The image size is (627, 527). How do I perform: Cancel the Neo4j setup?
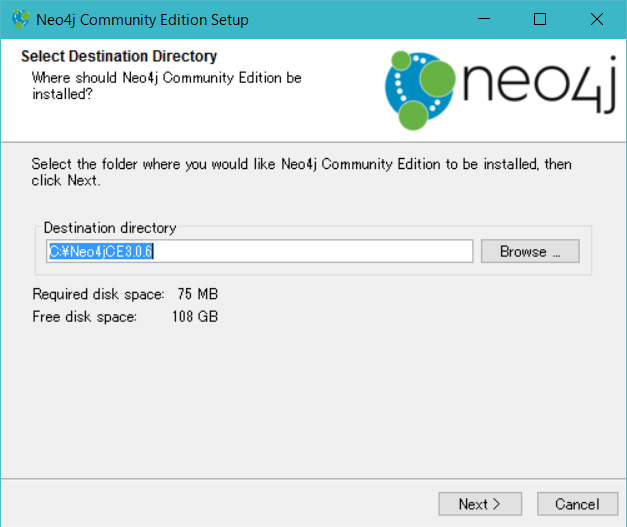pos(577,504)
